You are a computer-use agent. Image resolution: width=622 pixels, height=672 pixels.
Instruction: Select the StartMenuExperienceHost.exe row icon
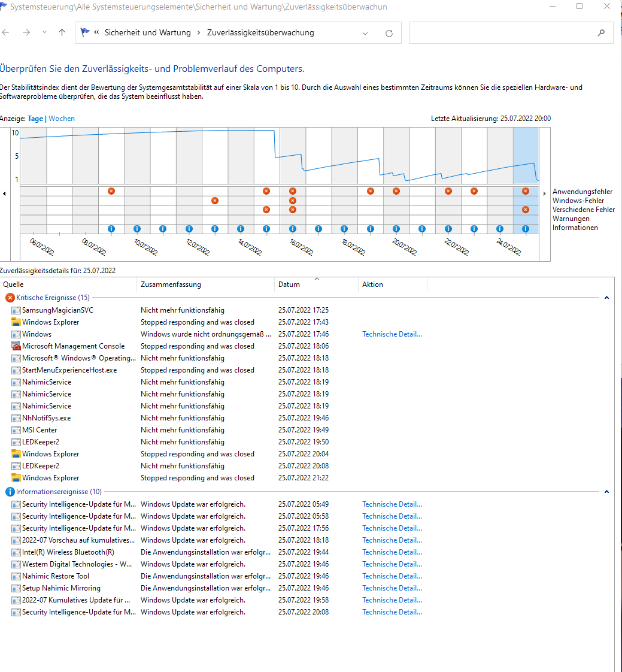pyautogui.click(x=16, y=370)
